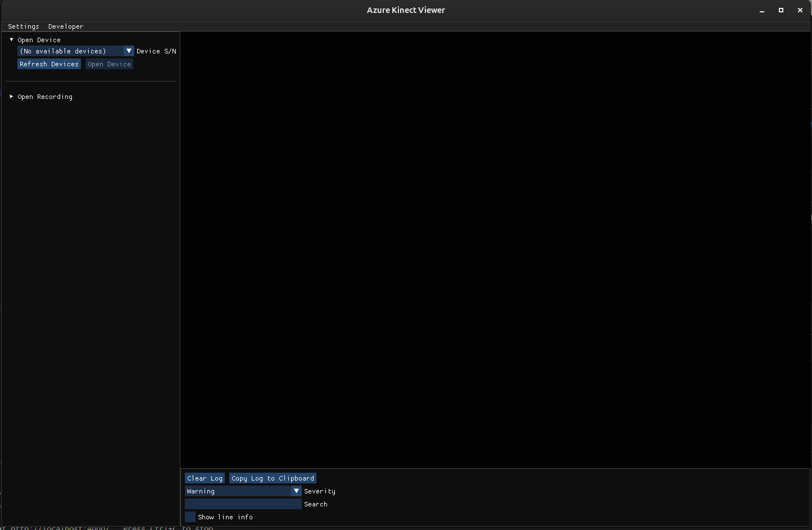Viewport: 812px width, 530px height.
Task: Enable the Show line info checkbox
Action: [x=190, y=517]
